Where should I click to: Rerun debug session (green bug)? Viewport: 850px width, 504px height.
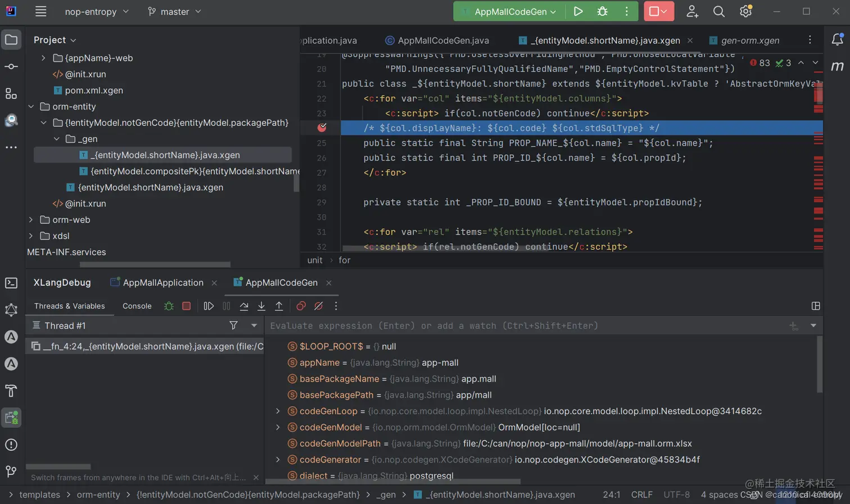tap(169, 306)
